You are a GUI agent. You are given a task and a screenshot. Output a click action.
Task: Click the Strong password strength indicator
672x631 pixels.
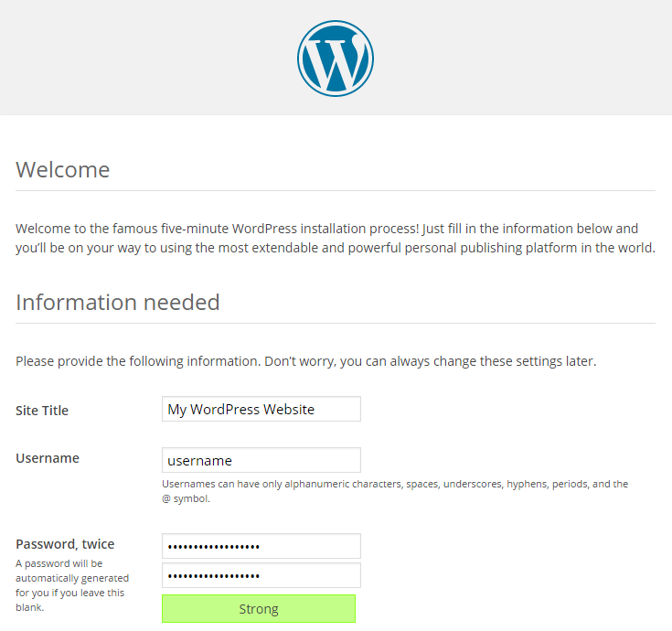(x=259, y=609)
